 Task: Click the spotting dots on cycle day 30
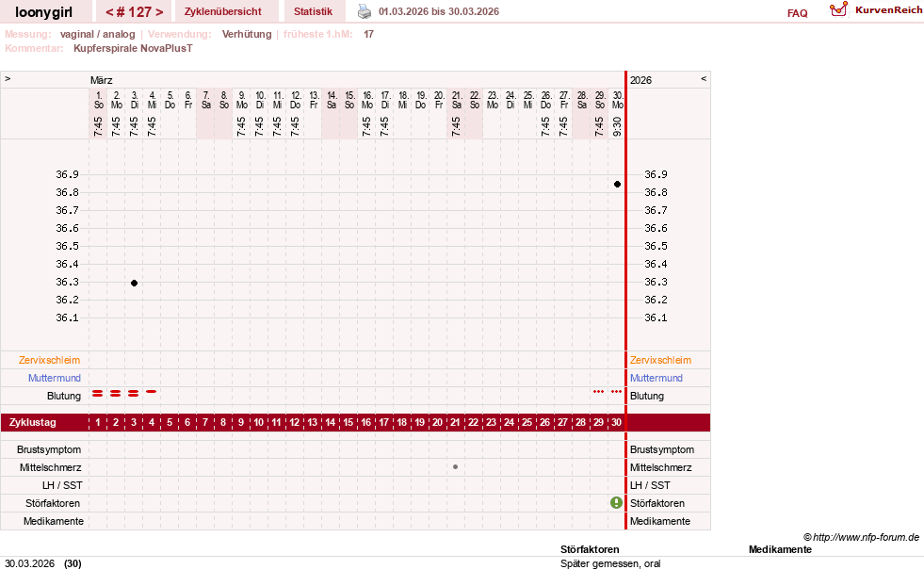616,392
